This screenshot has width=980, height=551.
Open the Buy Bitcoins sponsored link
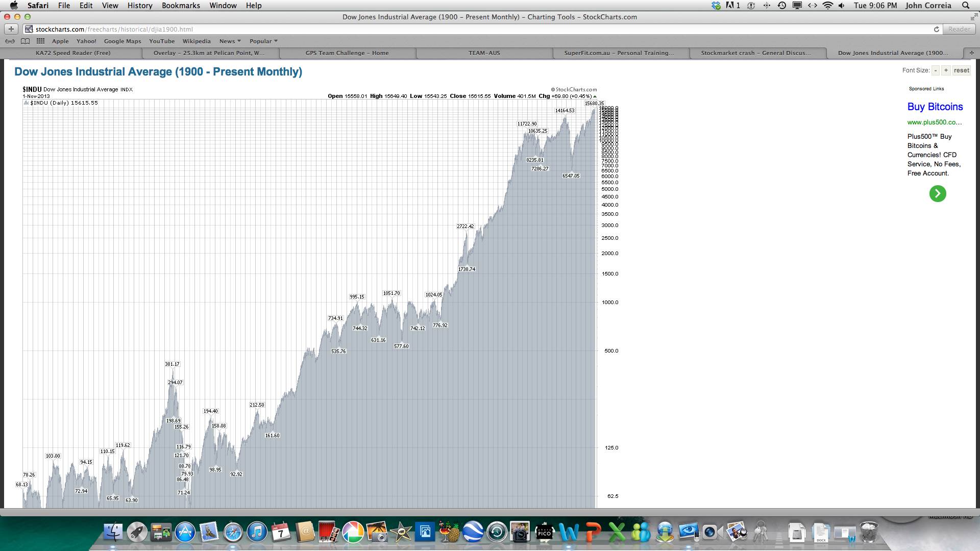[x=935, y=107]
